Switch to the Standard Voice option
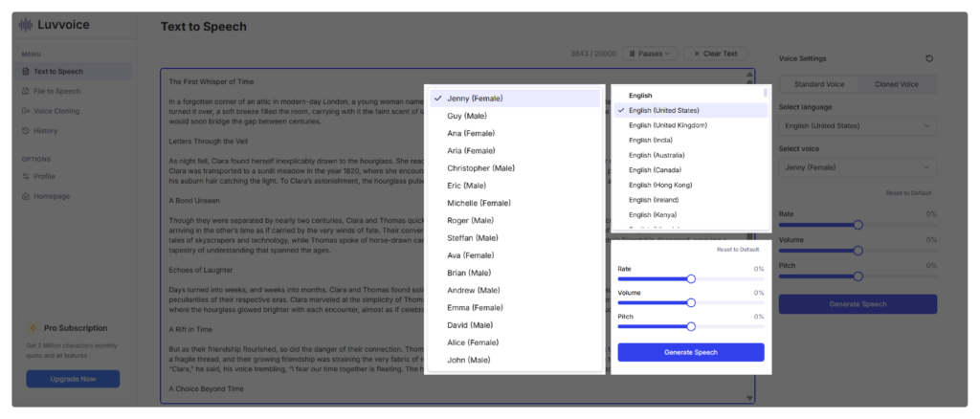The width and height of the screenshot is (980, 419). click(x=818, y=84)
